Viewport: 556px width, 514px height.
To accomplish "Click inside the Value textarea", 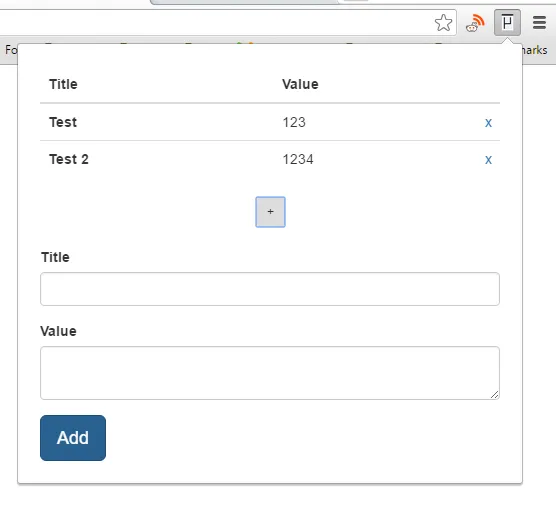I will click(x=270, y=373).
